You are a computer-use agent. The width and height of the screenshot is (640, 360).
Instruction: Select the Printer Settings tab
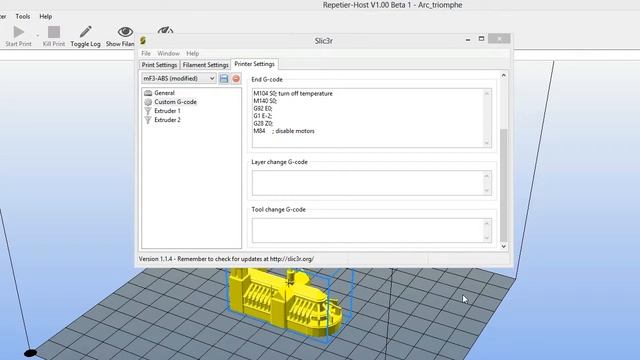254,64
